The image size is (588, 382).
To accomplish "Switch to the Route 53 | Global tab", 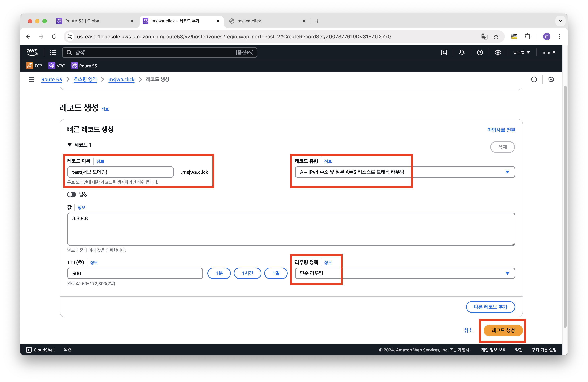I will (83, 21).
